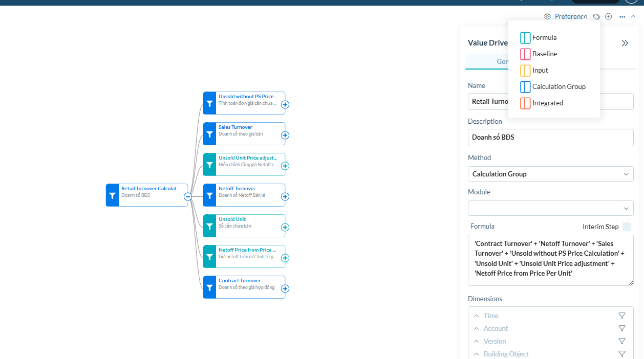Open the Time dimension filter icon

click(622, 316)
